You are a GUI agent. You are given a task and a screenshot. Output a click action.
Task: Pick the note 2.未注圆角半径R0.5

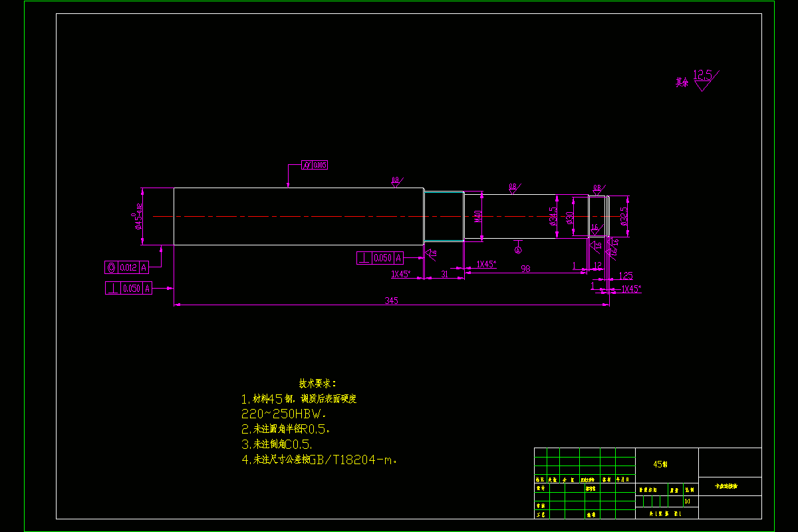286,429
